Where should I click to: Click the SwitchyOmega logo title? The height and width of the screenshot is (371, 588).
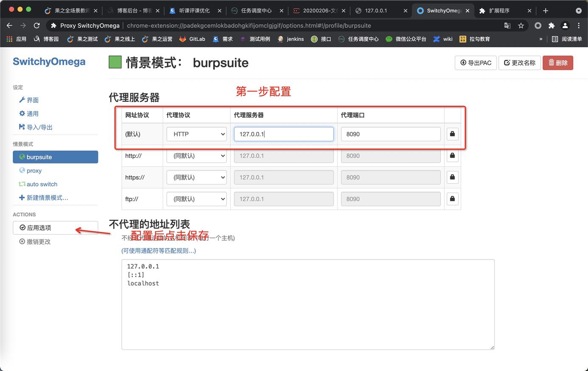pyautogui.click(x=49, y=61)
